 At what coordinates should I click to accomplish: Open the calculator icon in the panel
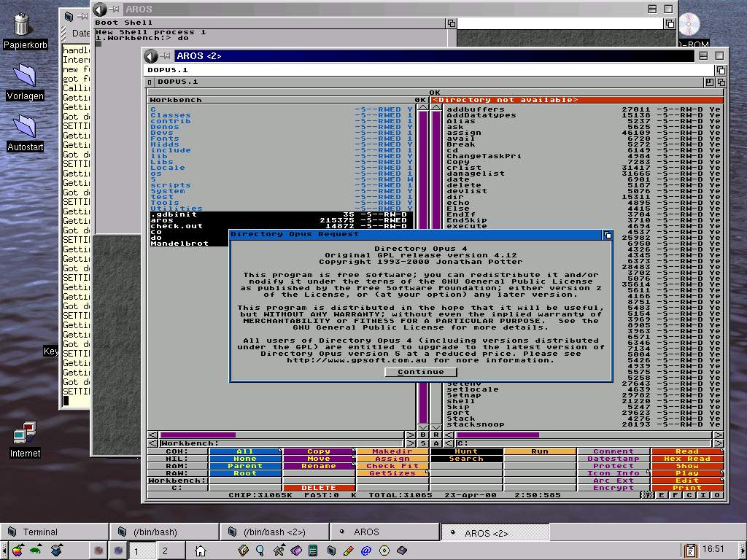tap(313, 551)
